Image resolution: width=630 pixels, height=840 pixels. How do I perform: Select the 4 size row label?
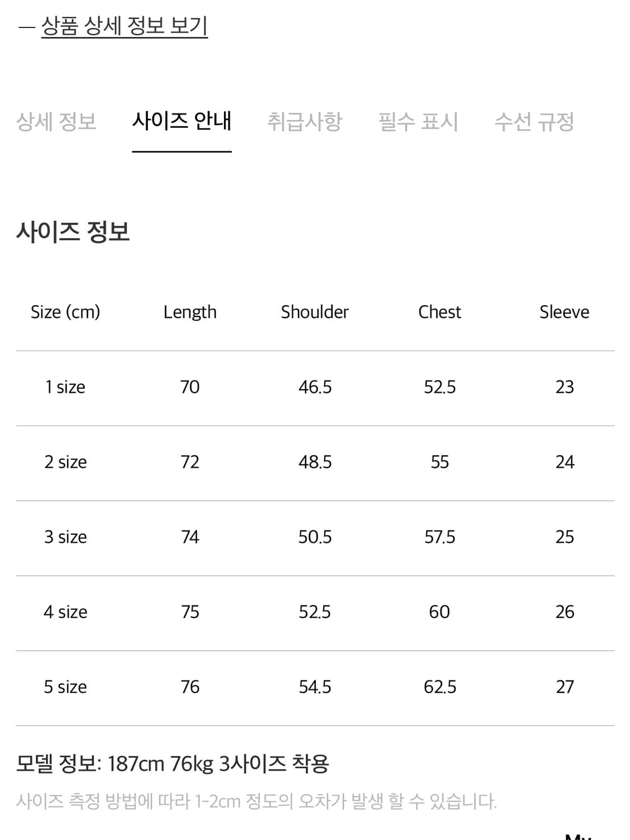[x=66, y=612]
